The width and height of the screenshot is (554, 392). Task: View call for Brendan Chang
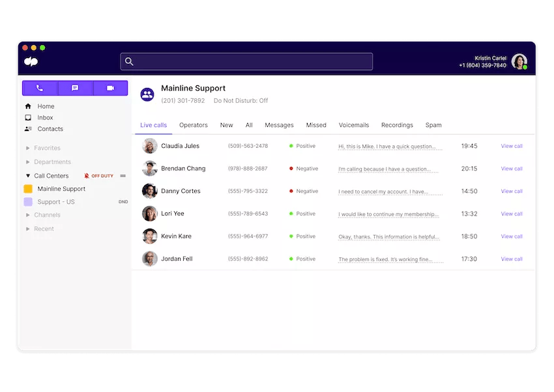click(512, 168)
